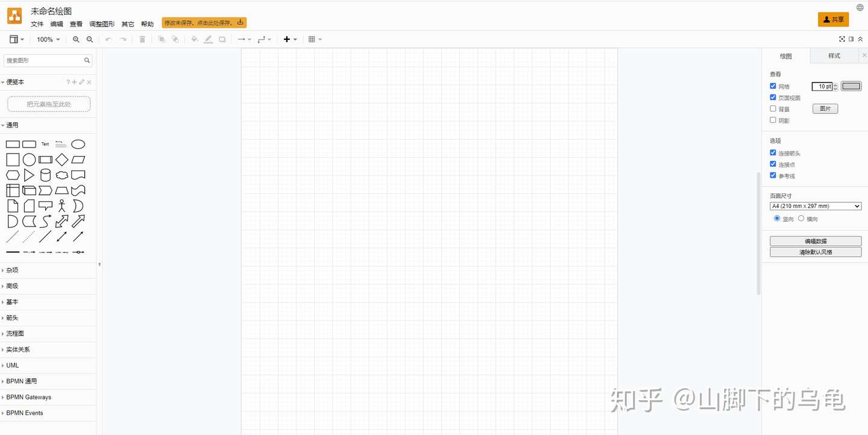Click the unsaved changes save notice

tap(204, 23)
